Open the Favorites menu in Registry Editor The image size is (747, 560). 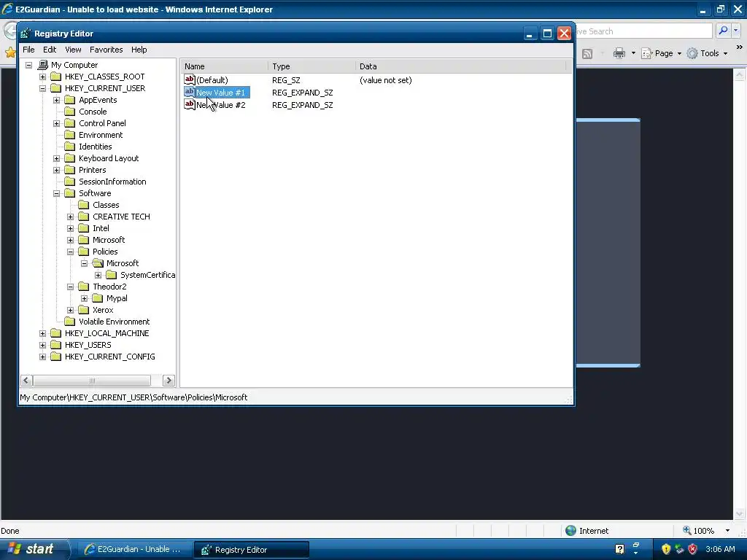pos(107,50)
